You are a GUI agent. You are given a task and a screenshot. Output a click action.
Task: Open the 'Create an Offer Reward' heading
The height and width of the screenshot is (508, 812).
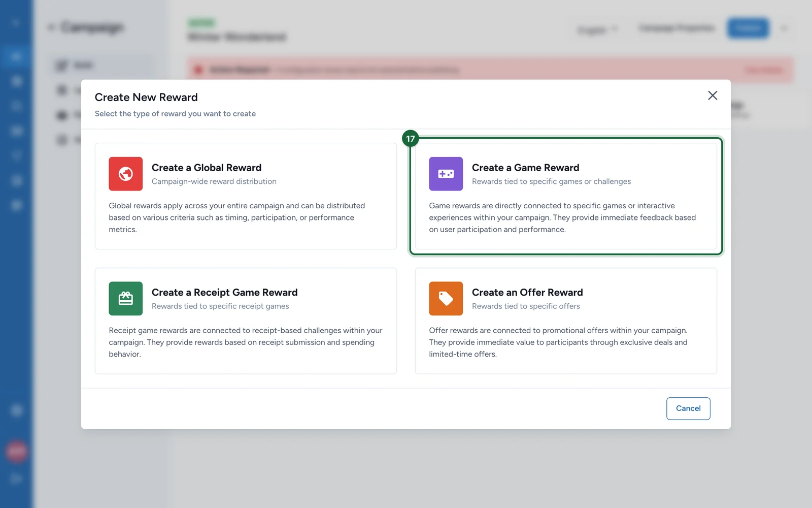click(527, 293)
